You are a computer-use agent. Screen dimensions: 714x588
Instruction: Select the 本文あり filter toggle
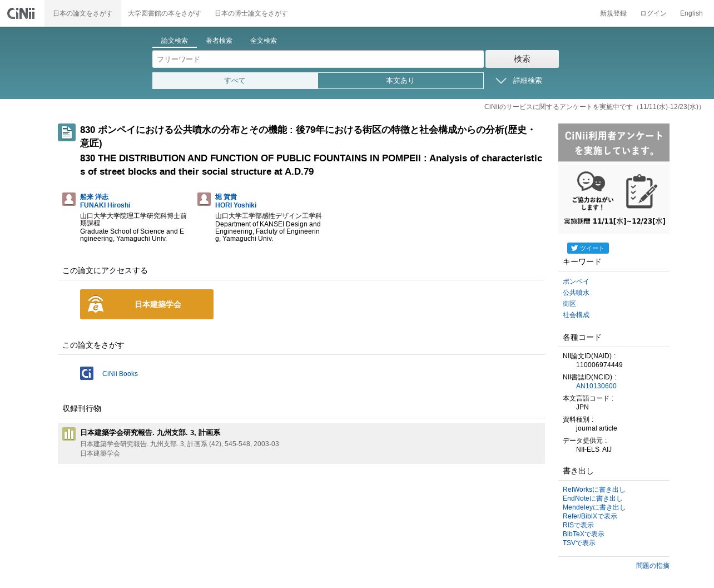(400, 81)
